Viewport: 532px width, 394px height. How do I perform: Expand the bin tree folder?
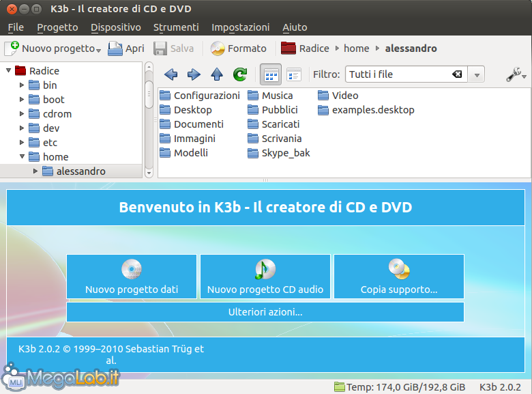[x=22, y=85]
